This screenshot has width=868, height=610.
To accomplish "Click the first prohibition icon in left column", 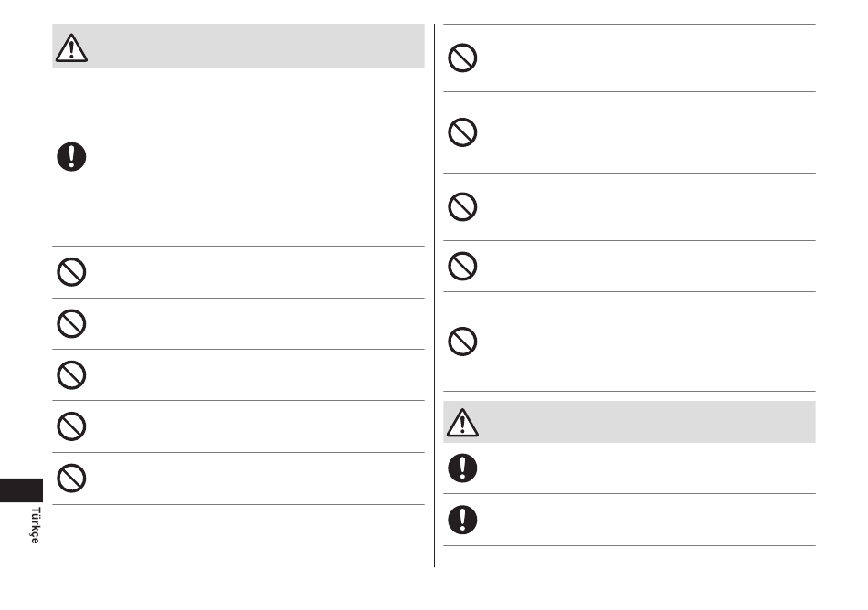I will (71, 272).
